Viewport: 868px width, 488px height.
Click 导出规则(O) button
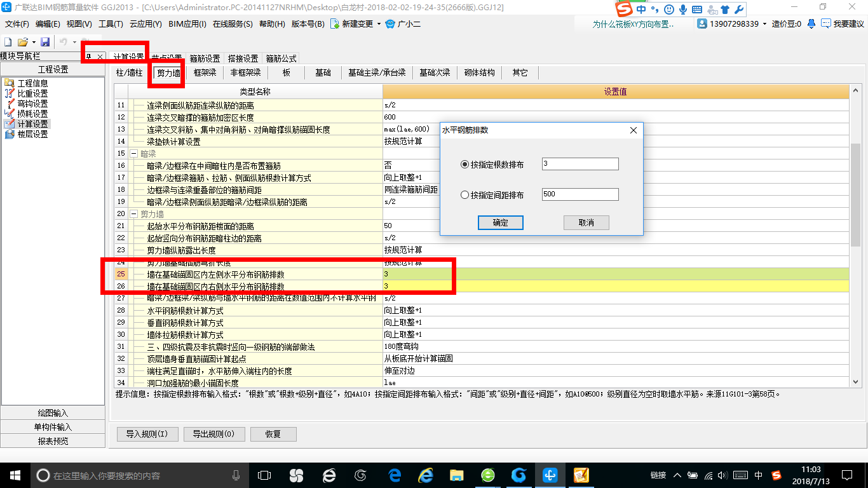214,434
